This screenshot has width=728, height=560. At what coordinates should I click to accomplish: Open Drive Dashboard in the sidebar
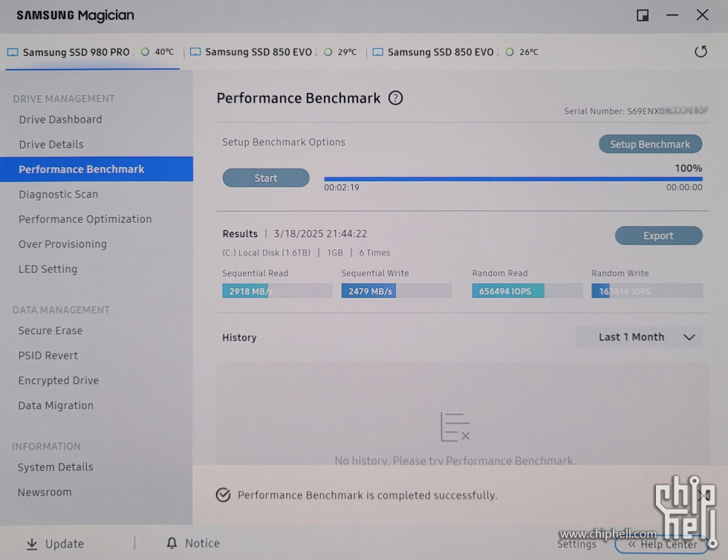pos(60,120)
